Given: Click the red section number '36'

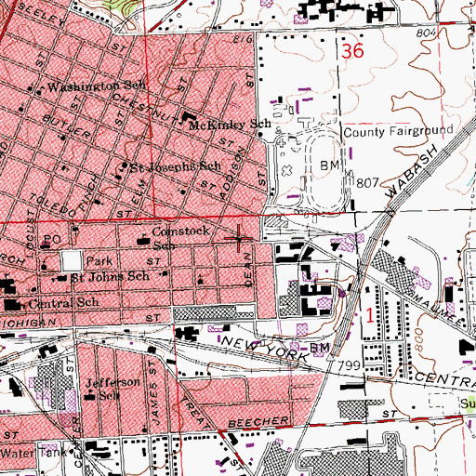Looking at the screenshot, I should [x=352, y=51].
